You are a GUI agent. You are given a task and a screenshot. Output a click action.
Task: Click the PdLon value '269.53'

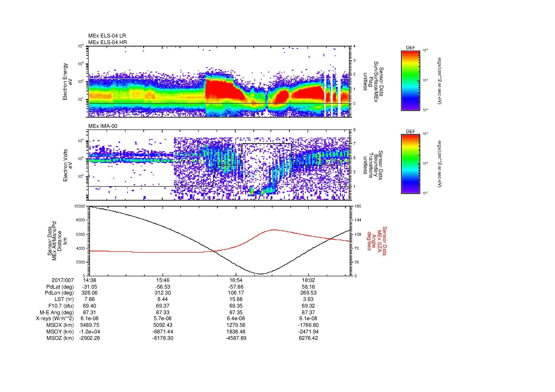coord(308,293)
